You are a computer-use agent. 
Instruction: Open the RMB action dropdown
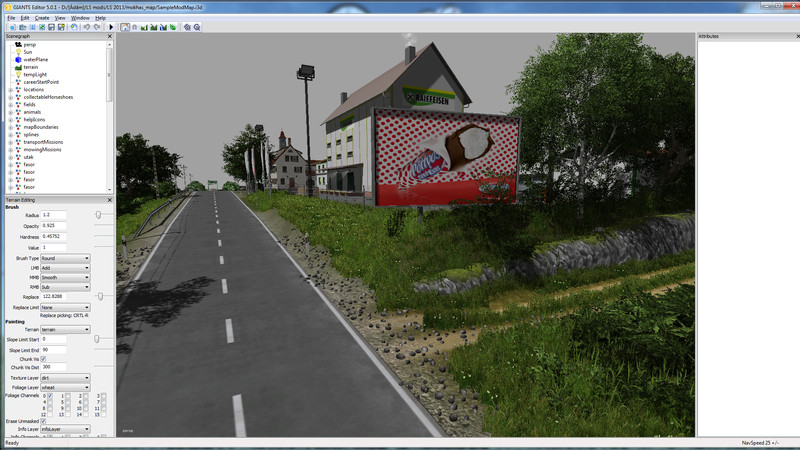pyautogui.click(x=65, y=287)
